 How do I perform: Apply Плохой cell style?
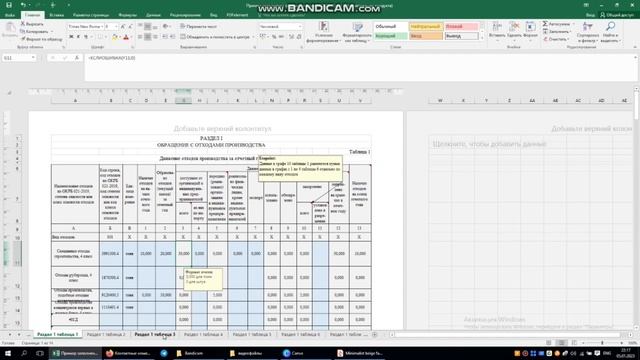pyautogui.click(x=461, y=27)
